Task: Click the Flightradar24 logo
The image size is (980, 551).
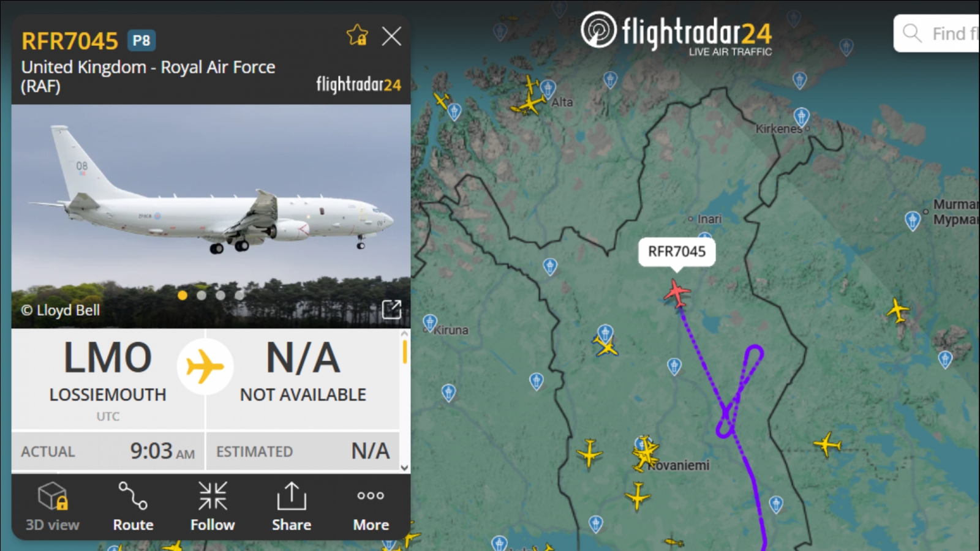Action: [676, 34]
